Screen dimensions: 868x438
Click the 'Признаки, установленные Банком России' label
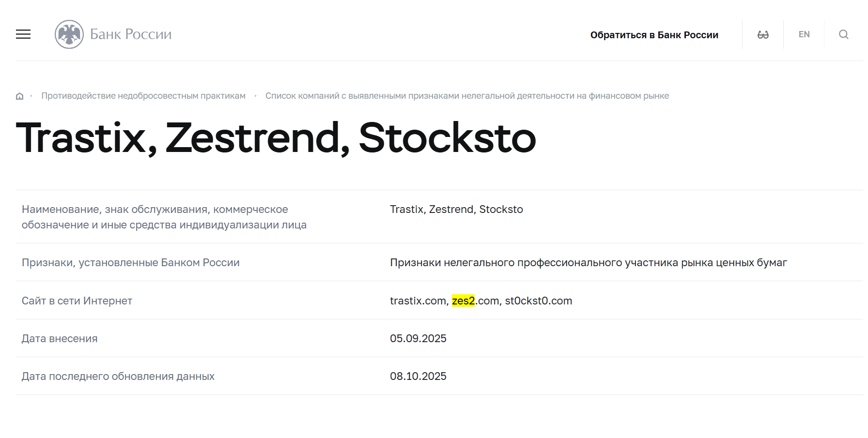131,262
